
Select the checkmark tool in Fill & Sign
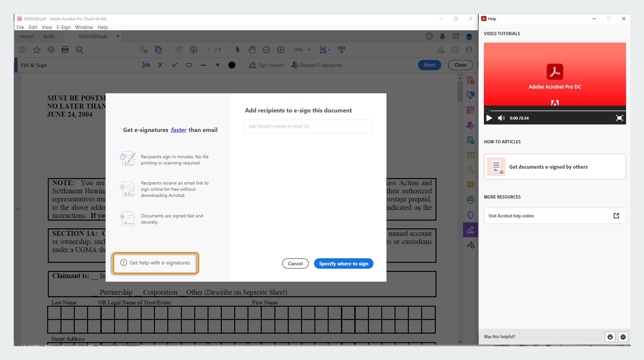coord(175,65)
